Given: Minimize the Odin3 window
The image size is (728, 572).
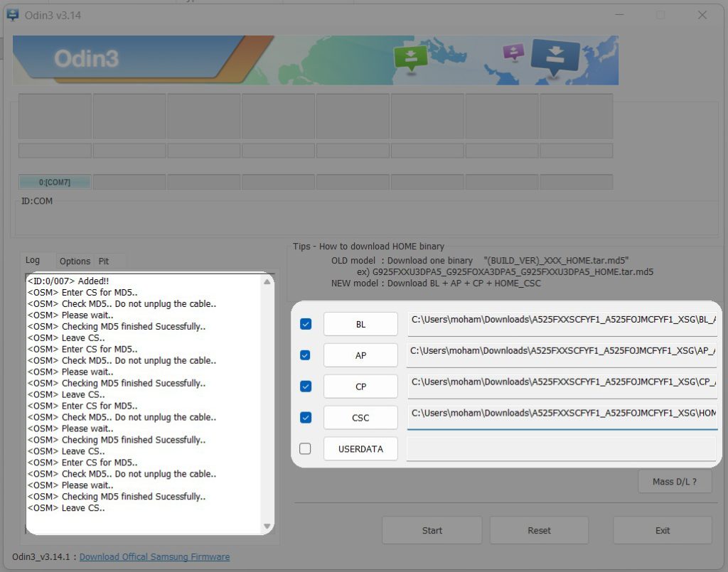Looking at the screenshot, I should [619, 15].
